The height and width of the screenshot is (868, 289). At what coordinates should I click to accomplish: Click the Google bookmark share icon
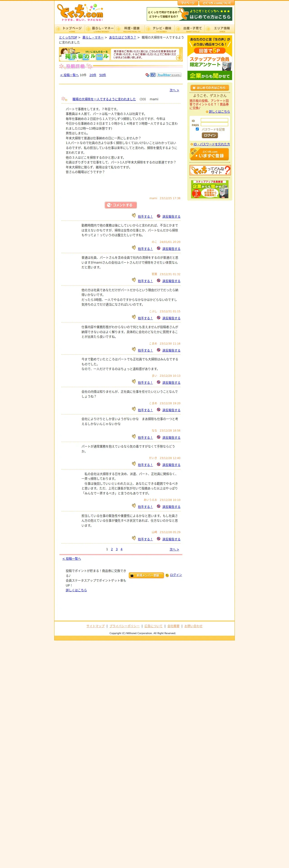(x=147, y=75)
